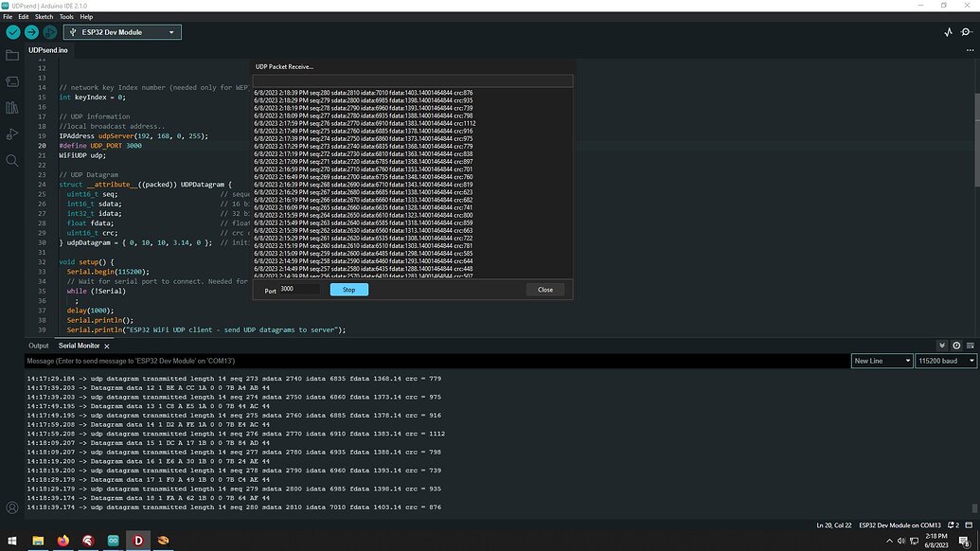Open the Library Manager sidebar icon
The image size is (980, 551).
(12, 108)
